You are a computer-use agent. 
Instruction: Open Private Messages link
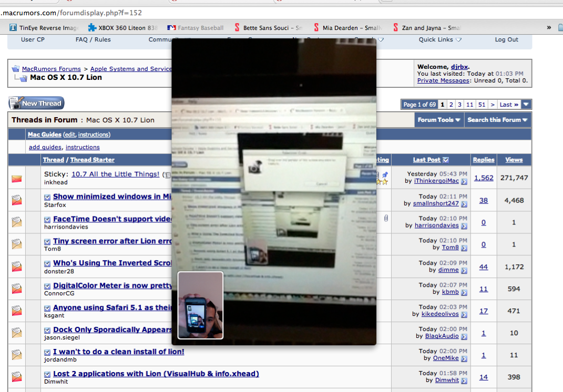tap(443, 80)
